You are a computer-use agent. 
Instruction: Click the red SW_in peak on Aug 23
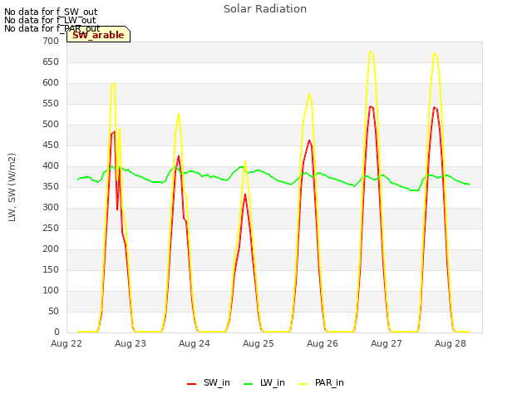click(x=179, y=156)
